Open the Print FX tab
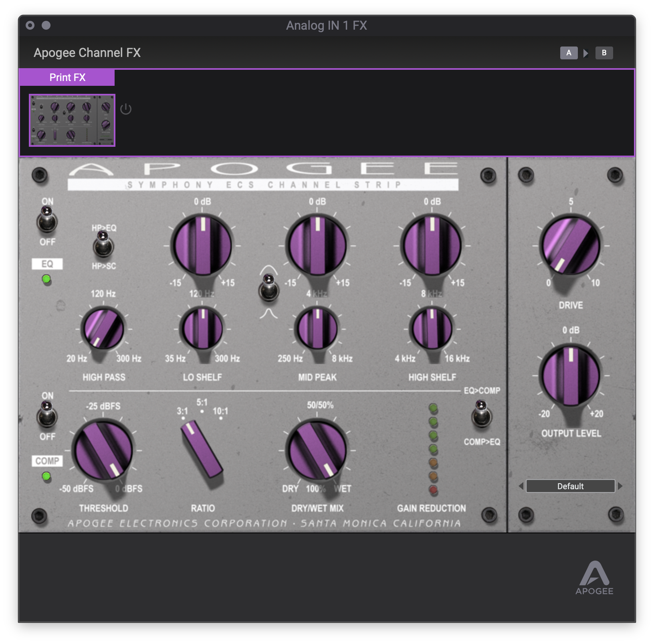The image size is (654, 644). point(67,77)
